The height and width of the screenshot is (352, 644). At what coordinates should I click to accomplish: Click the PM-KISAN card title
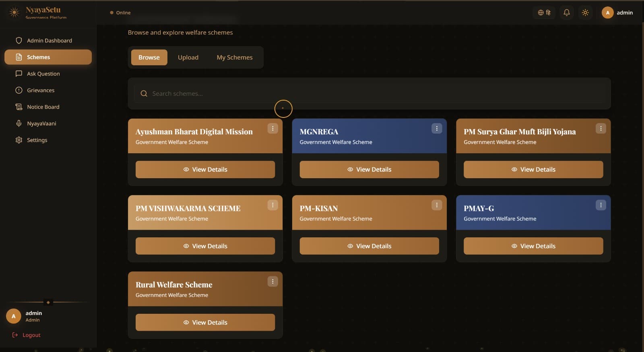319,208
